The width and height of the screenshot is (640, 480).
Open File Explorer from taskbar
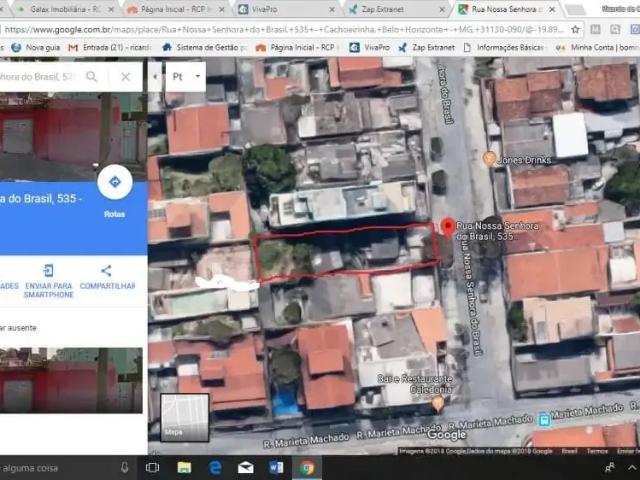[184, 468]
